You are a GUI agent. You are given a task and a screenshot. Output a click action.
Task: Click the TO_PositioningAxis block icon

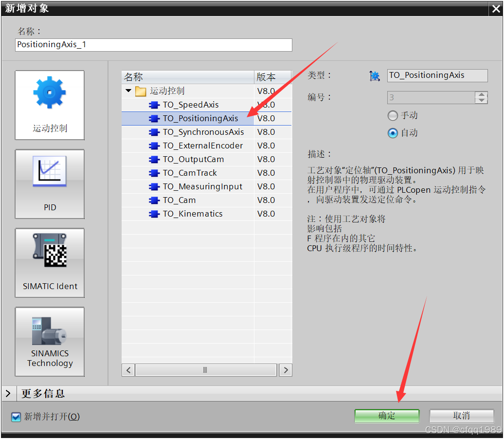[x=154, y=119]
